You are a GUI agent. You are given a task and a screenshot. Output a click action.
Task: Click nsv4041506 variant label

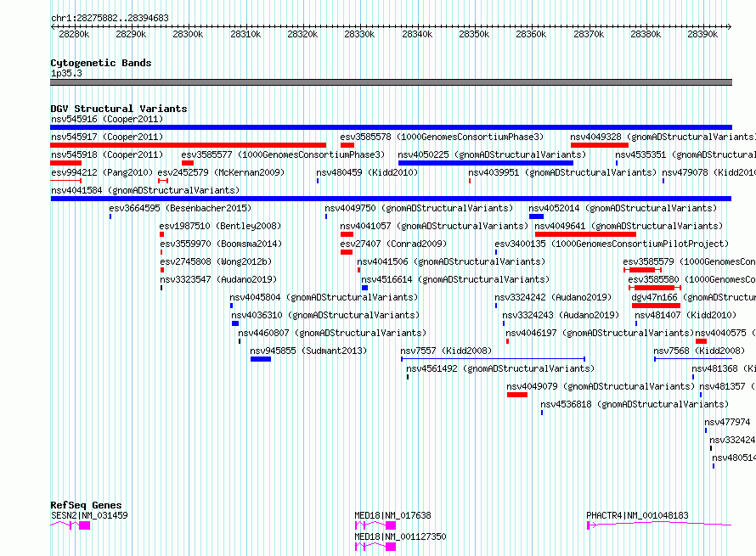tap(451, 261)
